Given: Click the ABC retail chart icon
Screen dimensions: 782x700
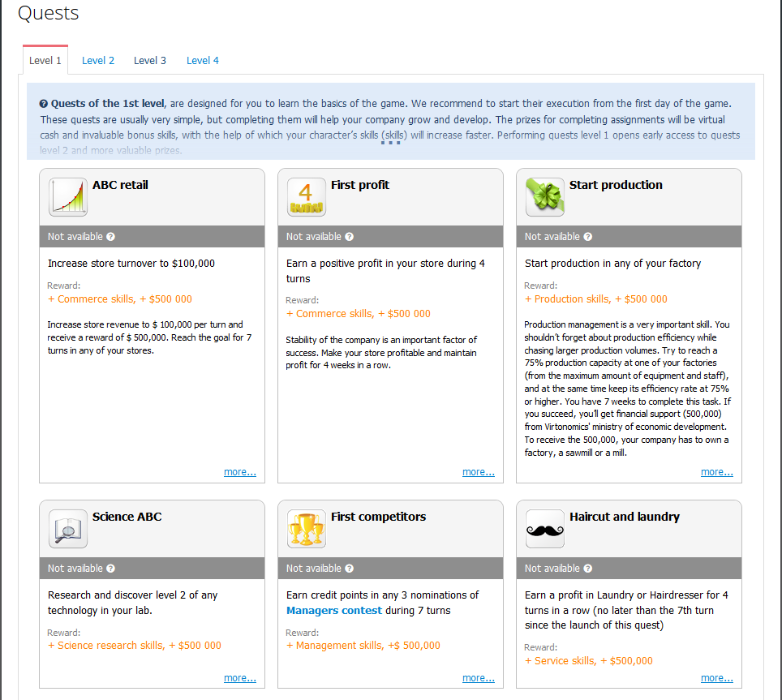Looking at the screenshot, I should click(68, 197).
